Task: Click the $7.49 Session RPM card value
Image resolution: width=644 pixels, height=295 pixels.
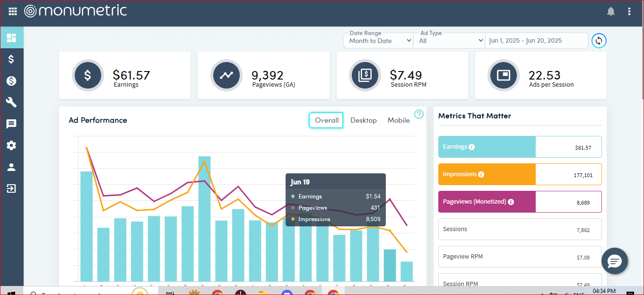Action: tap(406, 75)
